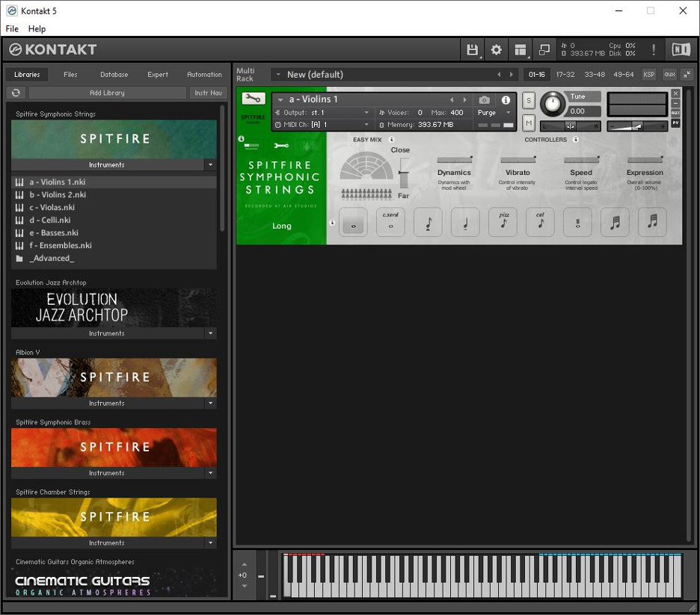Mute the Violins 1 instrument
The image size is (700, 615).
(529, 123)
